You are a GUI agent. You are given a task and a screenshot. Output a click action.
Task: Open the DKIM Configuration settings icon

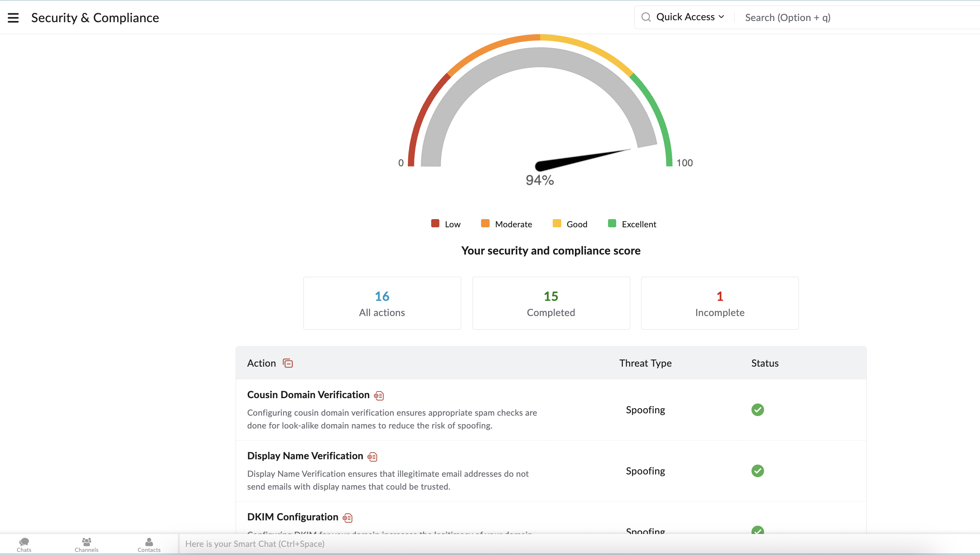(347, 518)
